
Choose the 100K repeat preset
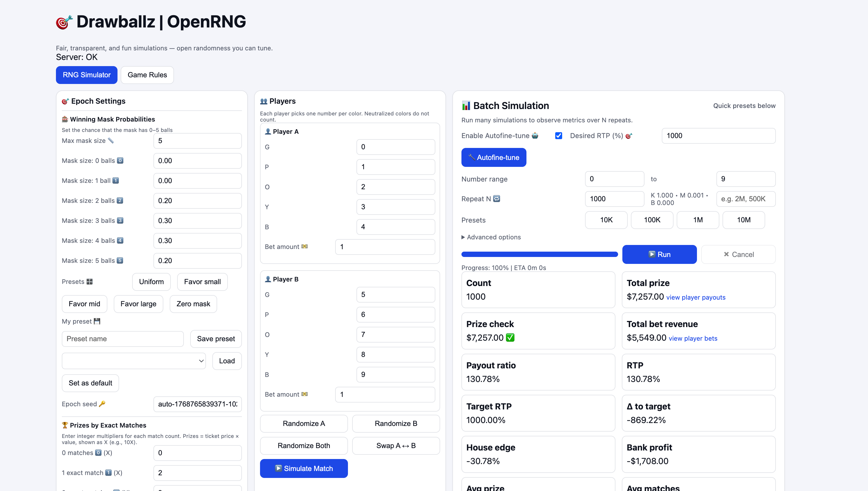pos(652,220)
